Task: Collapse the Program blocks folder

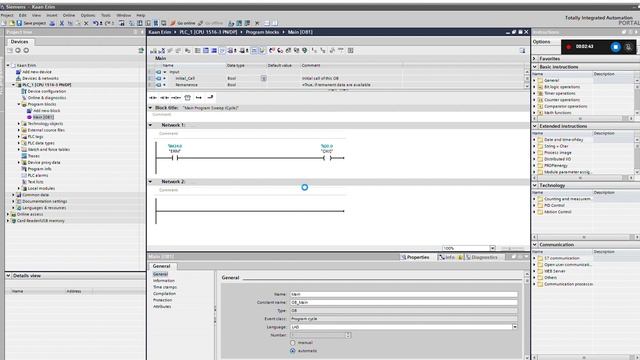Action: pos(19,104)
